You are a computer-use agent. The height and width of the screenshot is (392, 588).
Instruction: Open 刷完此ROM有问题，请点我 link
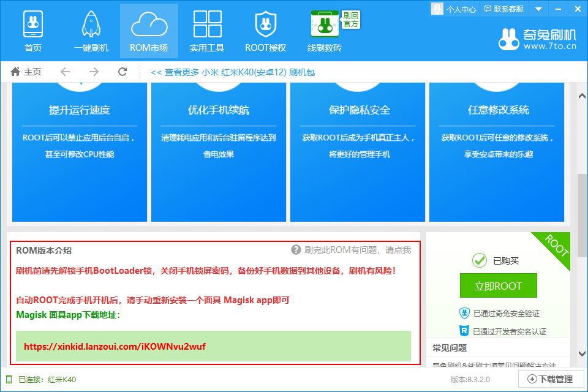357,250
